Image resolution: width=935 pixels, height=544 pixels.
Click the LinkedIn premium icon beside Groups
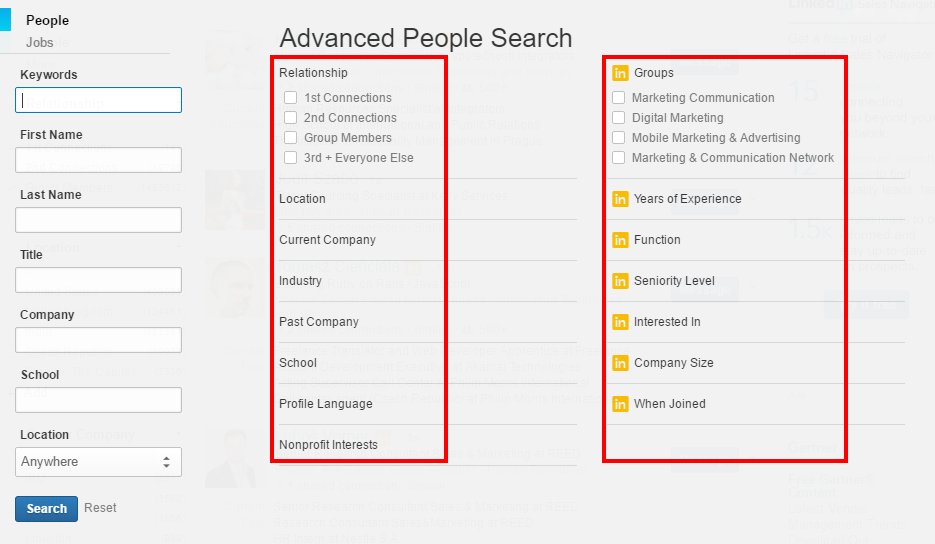coord(620,73)
